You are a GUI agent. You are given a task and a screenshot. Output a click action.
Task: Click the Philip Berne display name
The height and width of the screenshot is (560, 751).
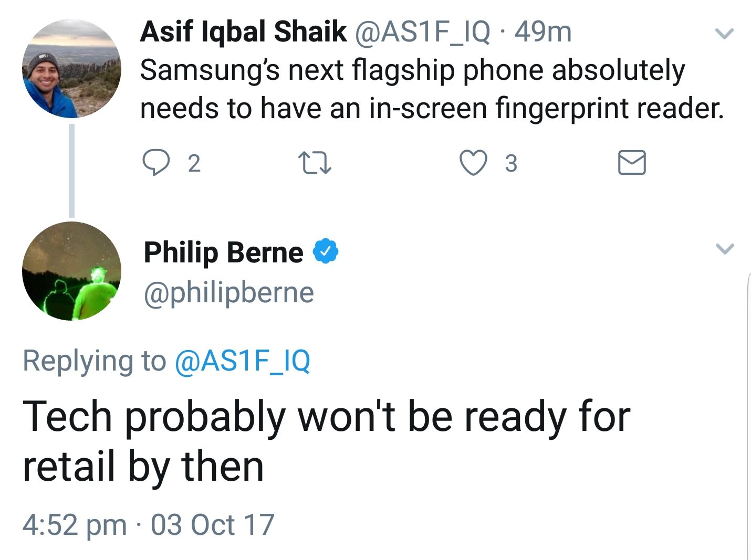(x=224, y=252)
